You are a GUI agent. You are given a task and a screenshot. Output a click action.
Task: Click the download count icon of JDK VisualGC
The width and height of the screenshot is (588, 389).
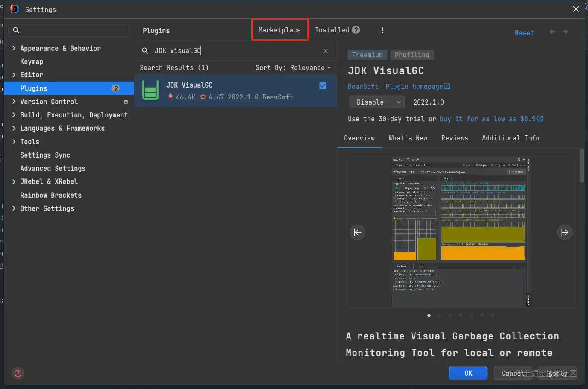click(171, 97)
